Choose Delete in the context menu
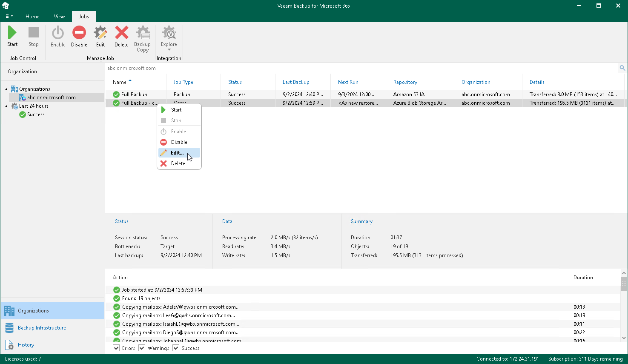 pos(179,163)
